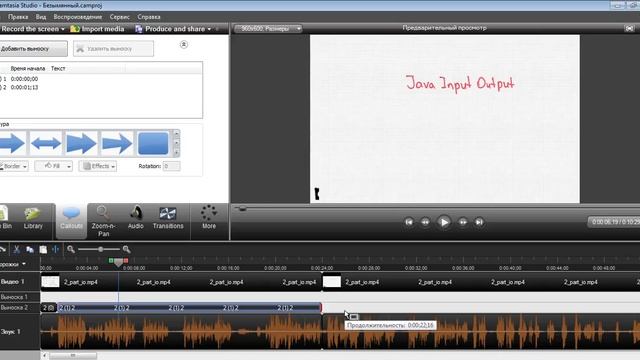
Task: Click the Cut tool in timeline toolbar
Action: coord(17,249)
